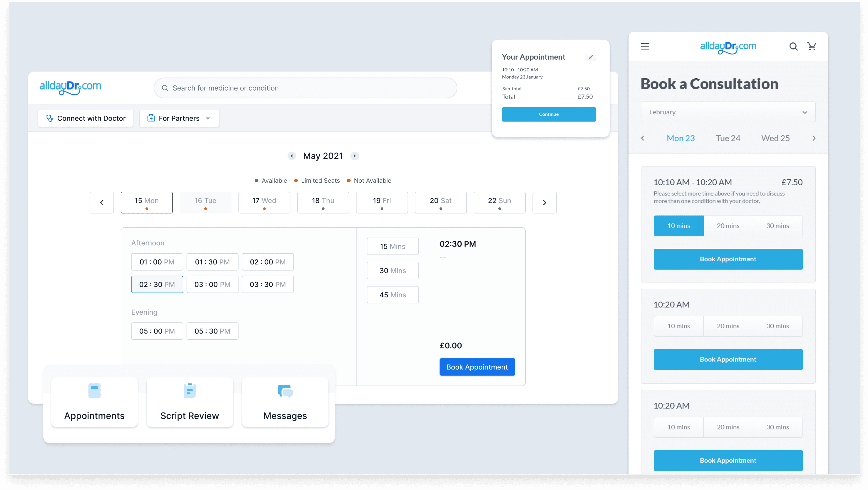Click the Script Review clipboard icon
The height and width of the screenshot is (490, 868).
190,391
